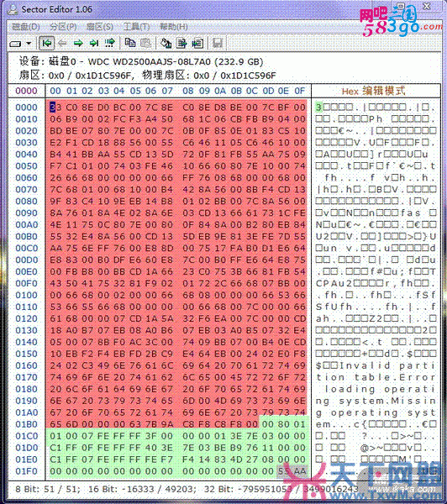447x504 pixels.
Task: Open the 扇区(S) menu
Action: (x=100, y=27)
